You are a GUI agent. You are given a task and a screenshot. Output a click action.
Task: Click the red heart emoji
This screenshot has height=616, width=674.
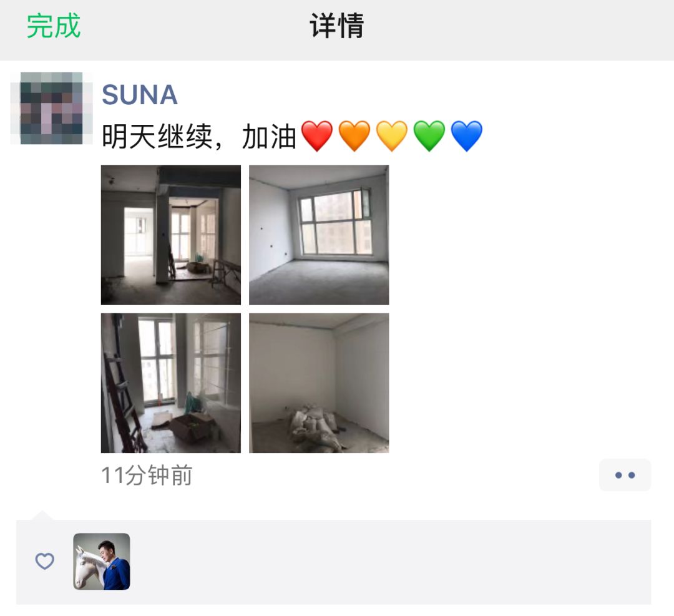click(317, 136)
